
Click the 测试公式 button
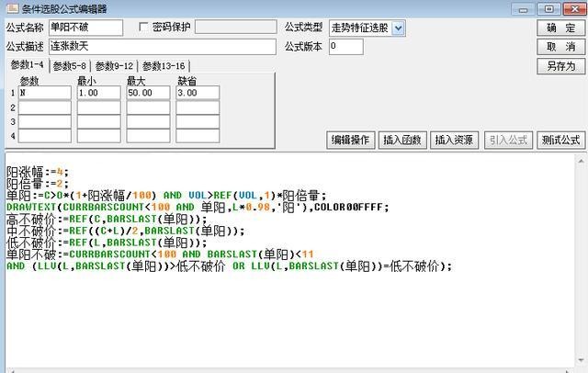tap(561, 141)
